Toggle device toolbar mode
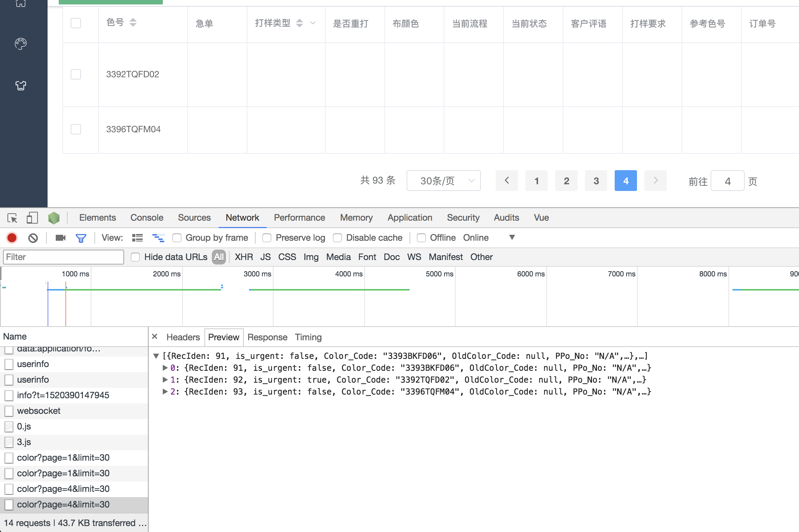 point(32,218)
